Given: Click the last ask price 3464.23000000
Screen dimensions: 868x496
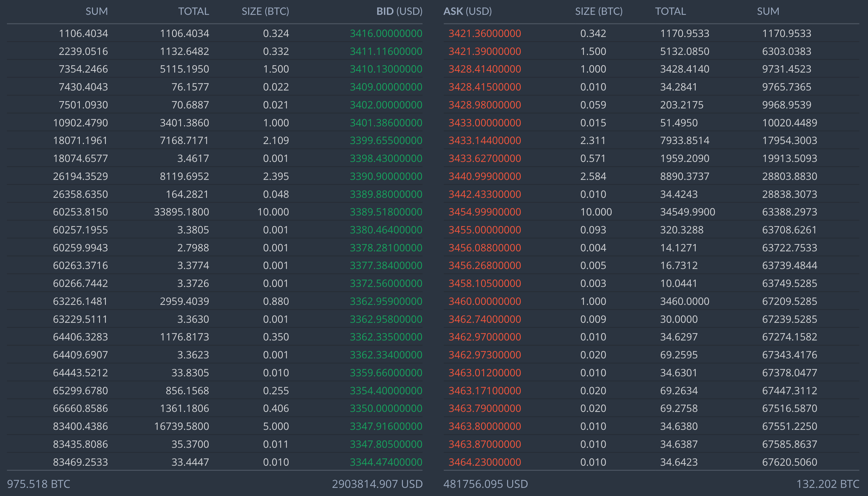Looking at the screenshot, I should [484, 462].
